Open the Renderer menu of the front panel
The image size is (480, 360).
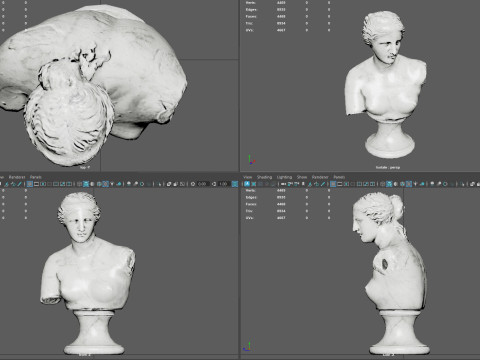(17, 177)
